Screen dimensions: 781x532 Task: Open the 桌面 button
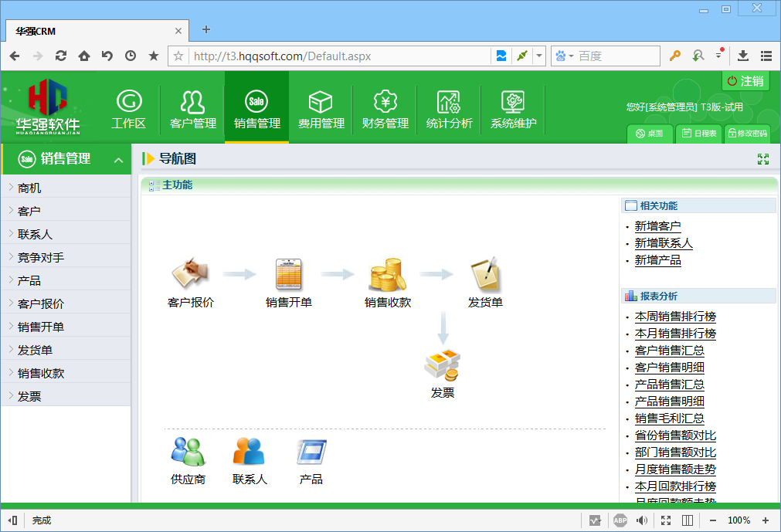coord(650,134)
